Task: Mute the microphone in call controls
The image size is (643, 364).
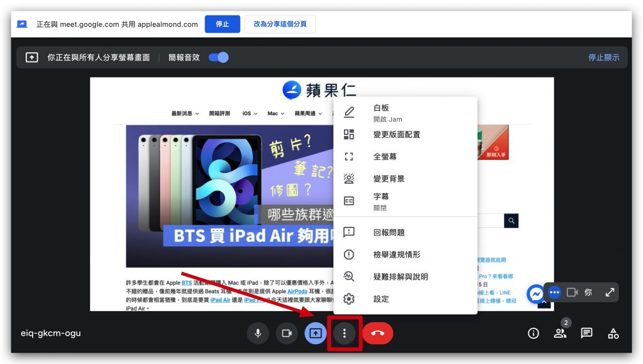Action: (x=258, y=333)
